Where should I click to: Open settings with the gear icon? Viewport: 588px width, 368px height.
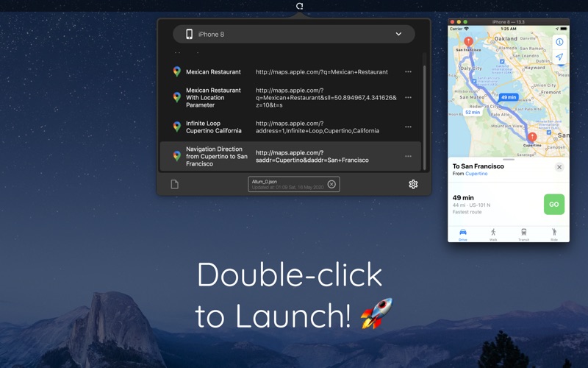pos(413,185)
